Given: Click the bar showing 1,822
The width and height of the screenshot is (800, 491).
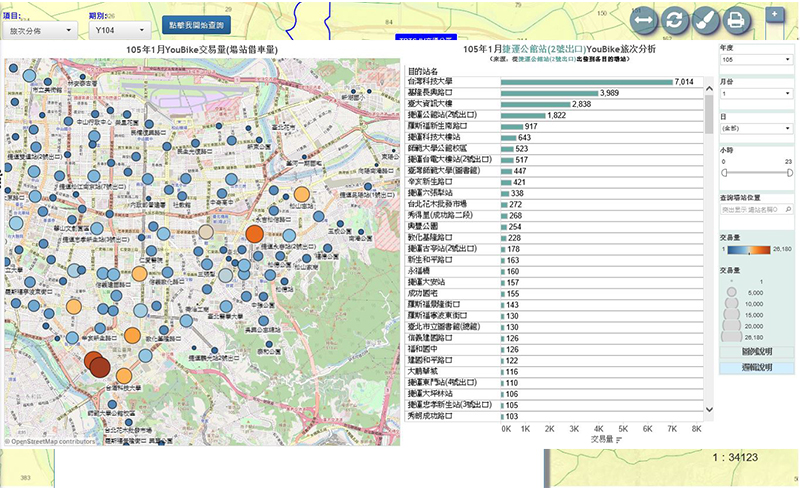Looking at the screenshot, I should point(523,115).
